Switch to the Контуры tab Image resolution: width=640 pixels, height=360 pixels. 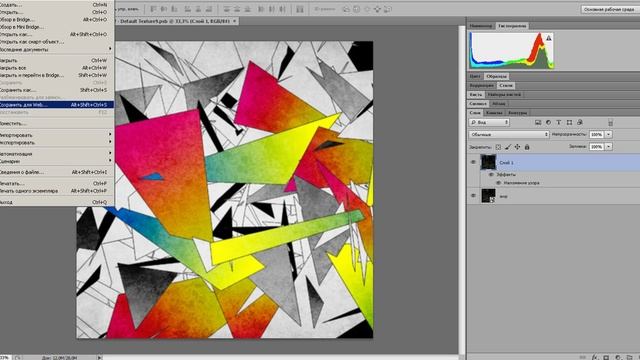click(517, 113)
